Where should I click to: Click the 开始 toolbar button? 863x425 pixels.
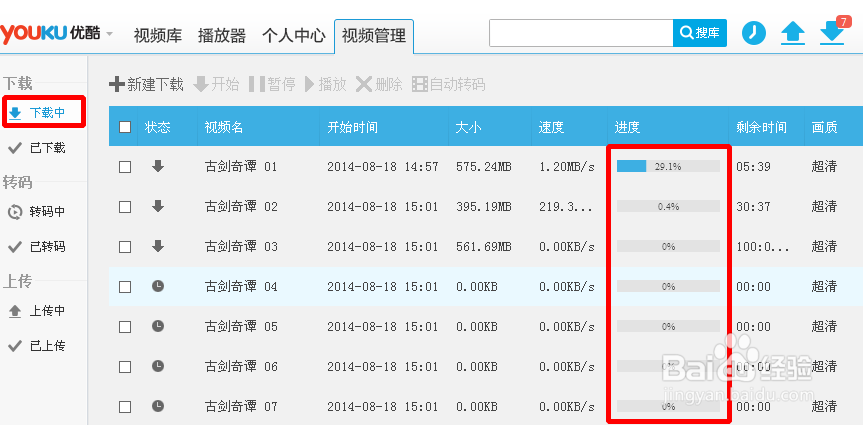tap(217, 84)
